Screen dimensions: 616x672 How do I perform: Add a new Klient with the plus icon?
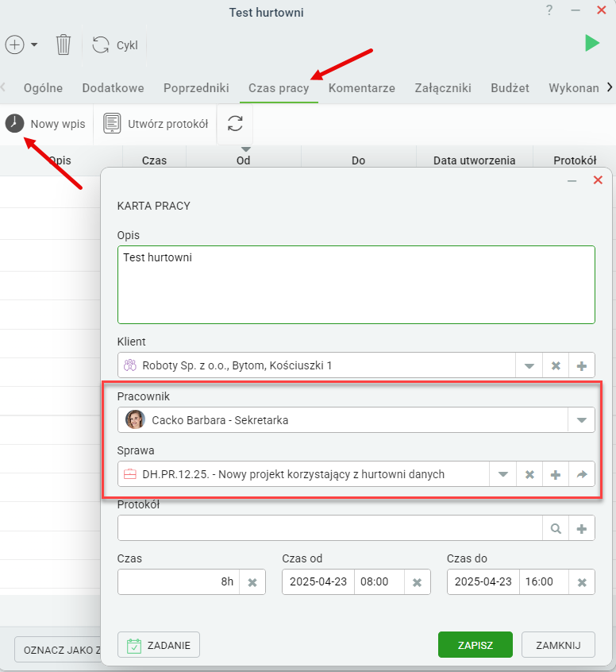582,365
